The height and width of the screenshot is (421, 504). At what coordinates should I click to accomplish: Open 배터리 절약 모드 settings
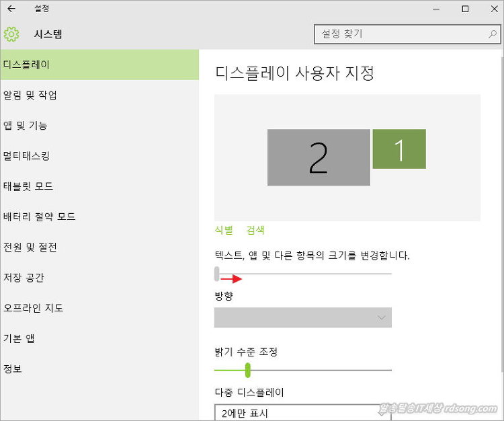39,217
